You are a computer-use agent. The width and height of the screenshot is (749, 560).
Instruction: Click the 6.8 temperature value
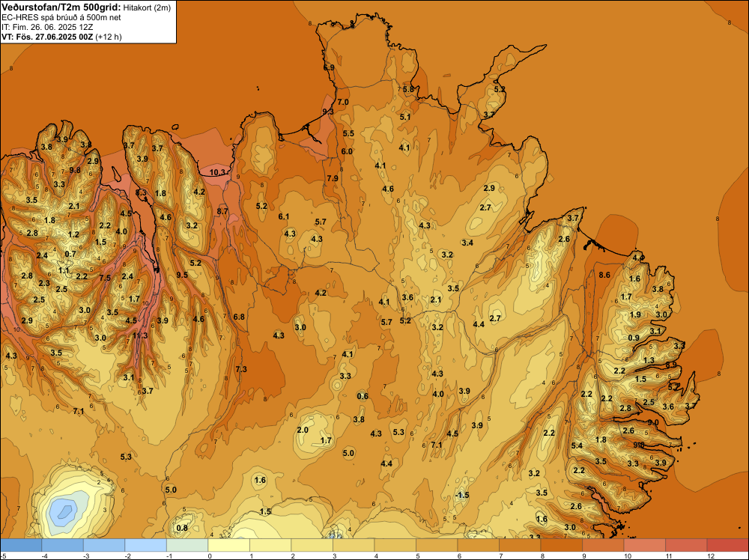click(239, 317)
